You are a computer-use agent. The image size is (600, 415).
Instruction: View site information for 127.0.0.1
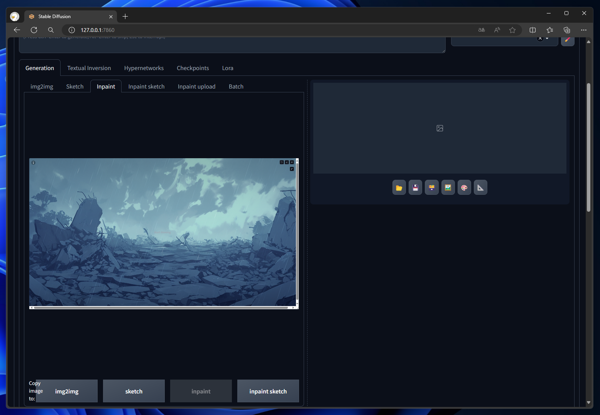click(72, 30)
